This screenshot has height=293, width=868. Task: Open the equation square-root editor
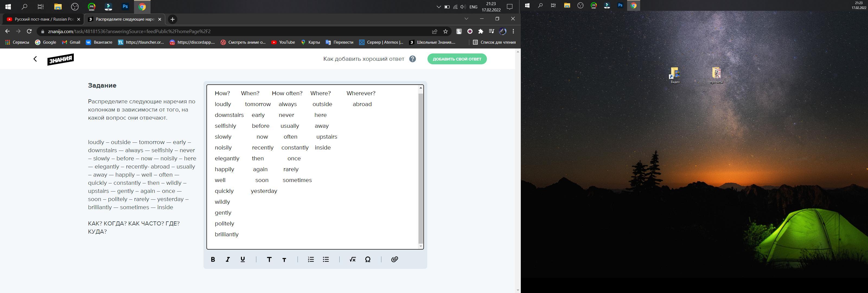coord(353,259)
